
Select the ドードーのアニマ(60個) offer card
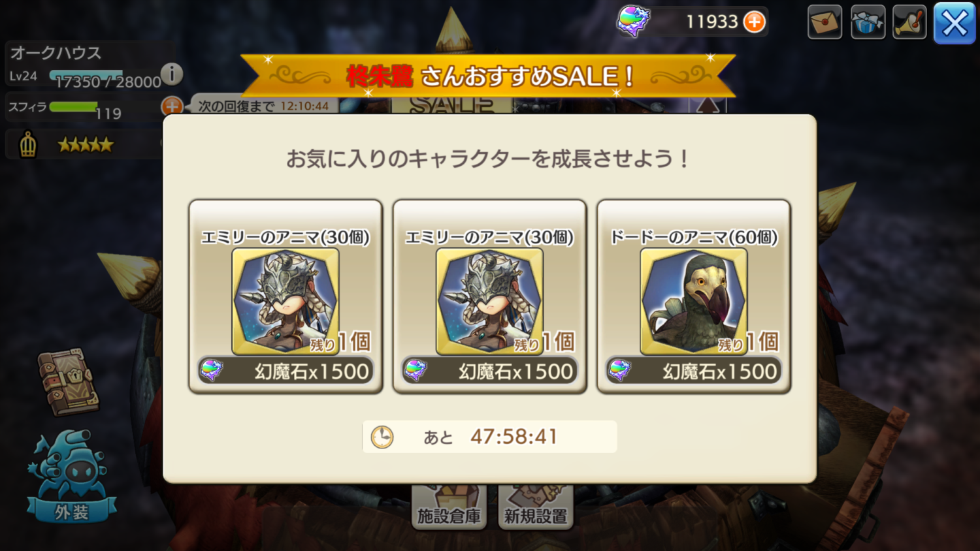(694, 296)
